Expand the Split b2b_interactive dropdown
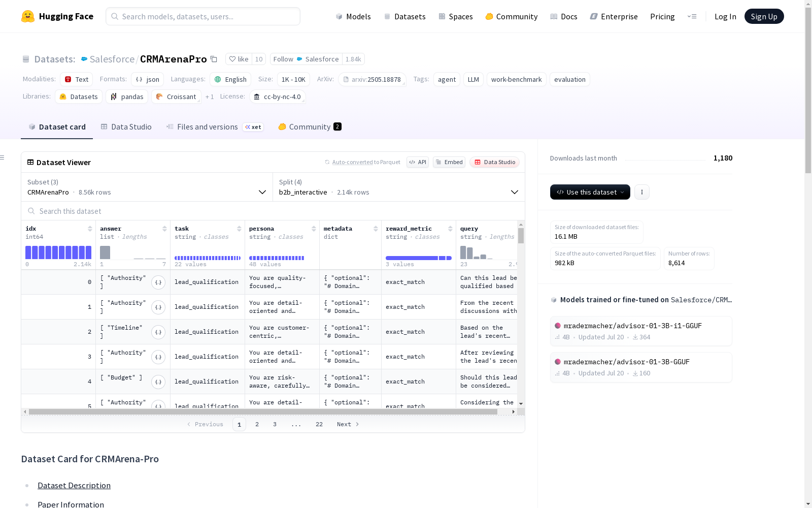The height and width of the screenshot is (508, 812). (x=399, y=187)
